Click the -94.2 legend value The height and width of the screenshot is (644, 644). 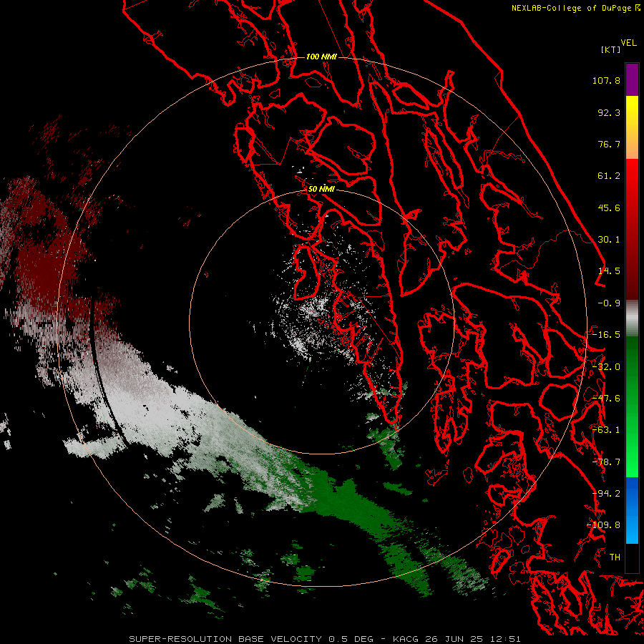[606, 494]
